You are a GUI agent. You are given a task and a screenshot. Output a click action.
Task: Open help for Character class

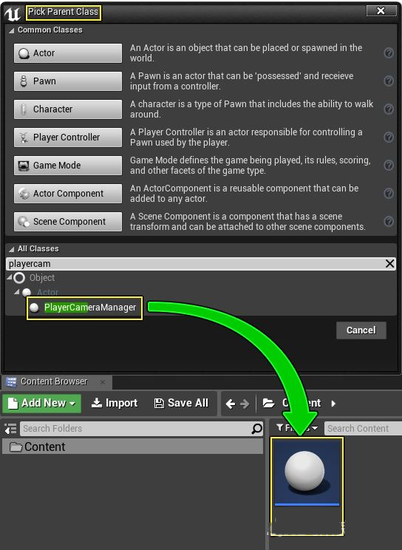click(389, 109)
